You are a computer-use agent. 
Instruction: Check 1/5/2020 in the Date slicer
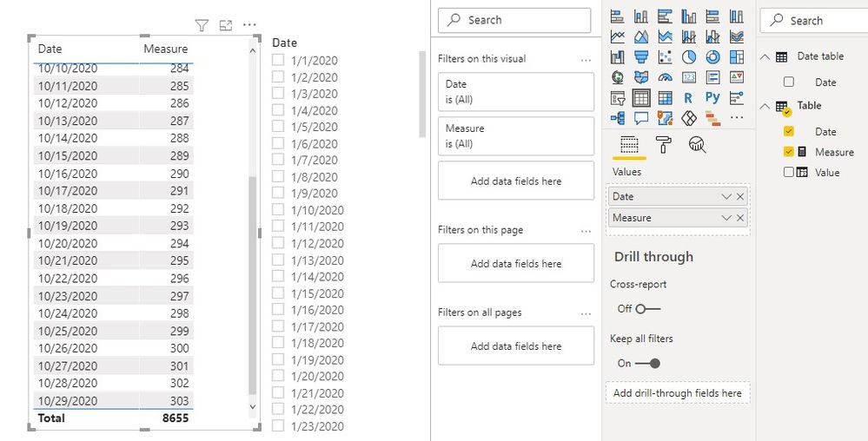278,126
